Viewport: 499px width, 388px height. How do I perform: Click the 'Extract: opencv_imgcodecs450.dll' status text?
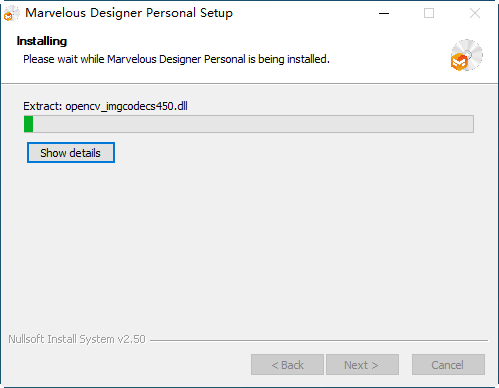[105, 106]
